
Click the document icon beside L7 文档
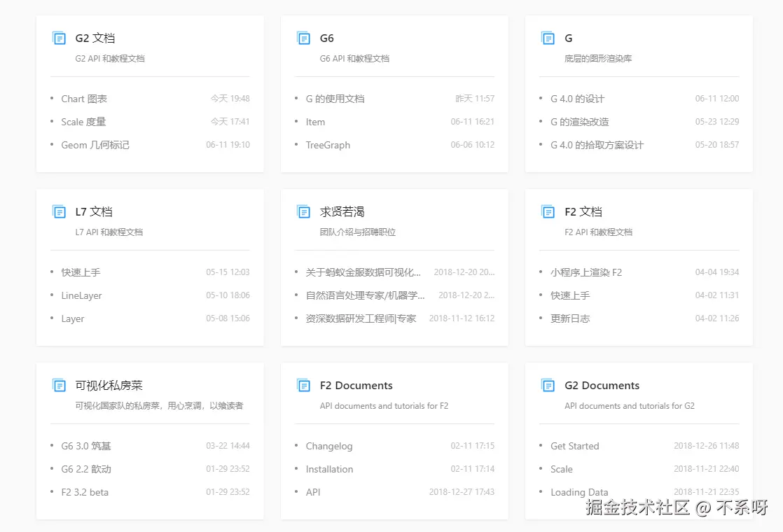click(x=59, y=211)
